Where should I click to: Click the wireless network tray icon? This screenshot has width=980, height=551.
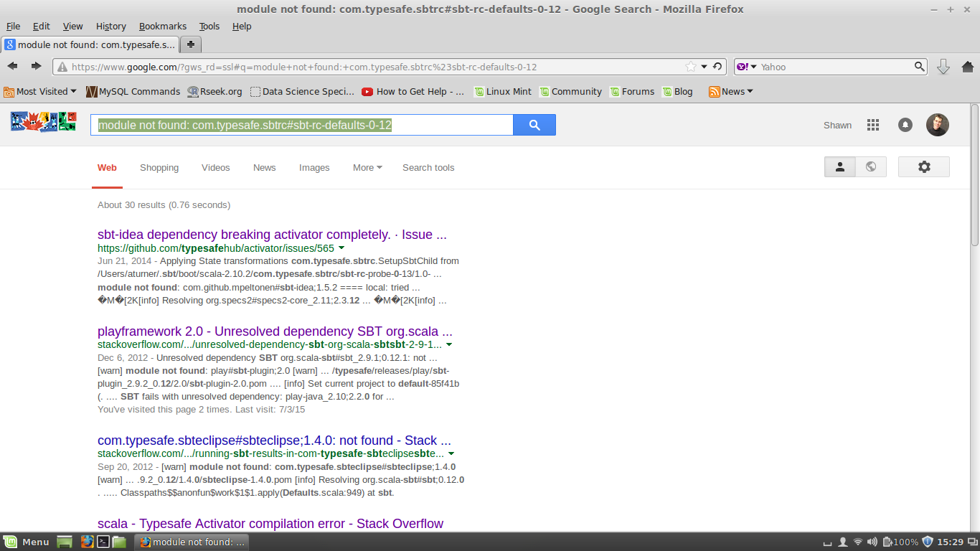[x=858, y=542]
